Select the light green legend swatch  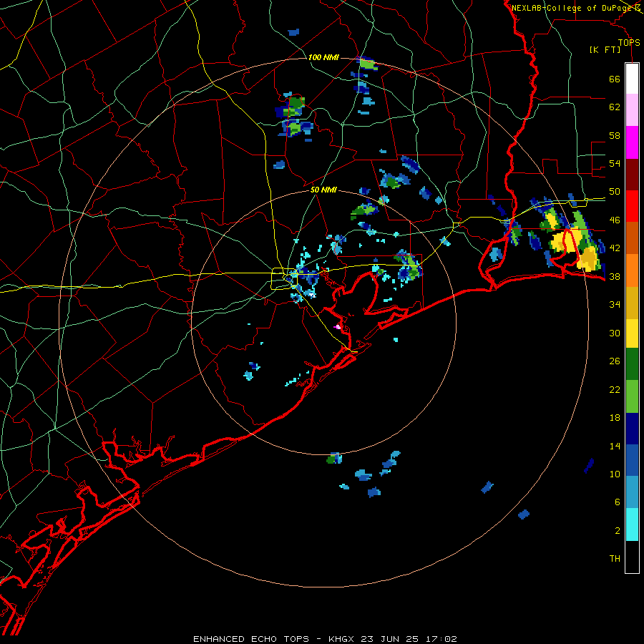[x=632, y=396]
